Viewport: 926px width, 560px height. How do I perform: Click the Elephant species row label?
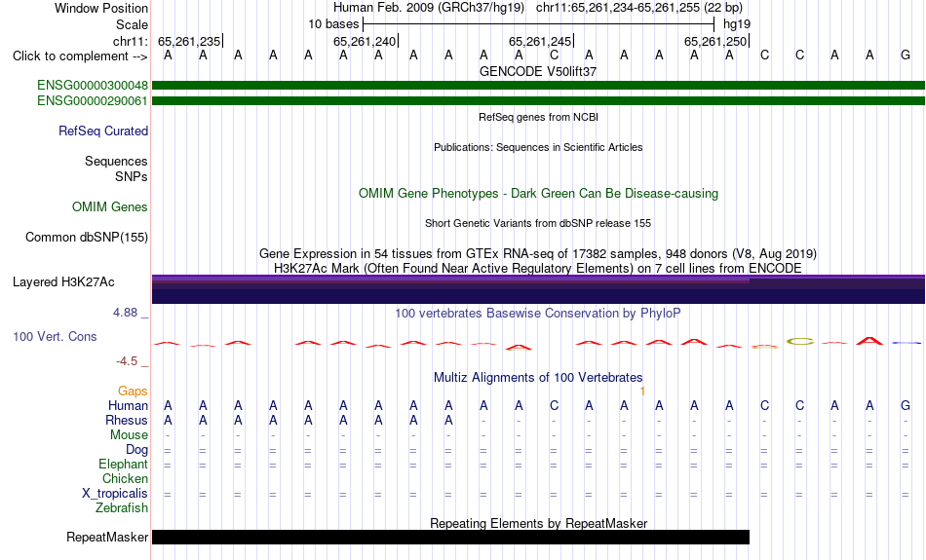point(124,465)
